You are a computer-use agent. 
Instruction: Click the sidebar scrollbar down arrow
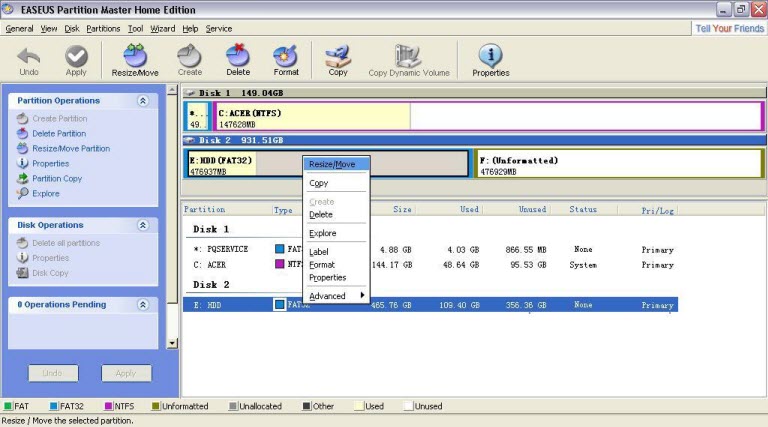point(172,343)
